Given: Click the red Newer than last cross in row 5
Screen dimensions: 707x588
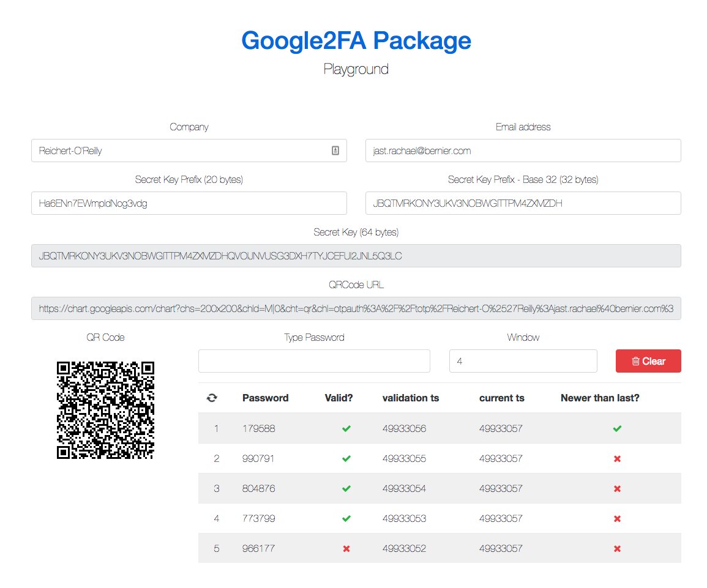Looking at the screenshot, I should (x=617, y=549).
